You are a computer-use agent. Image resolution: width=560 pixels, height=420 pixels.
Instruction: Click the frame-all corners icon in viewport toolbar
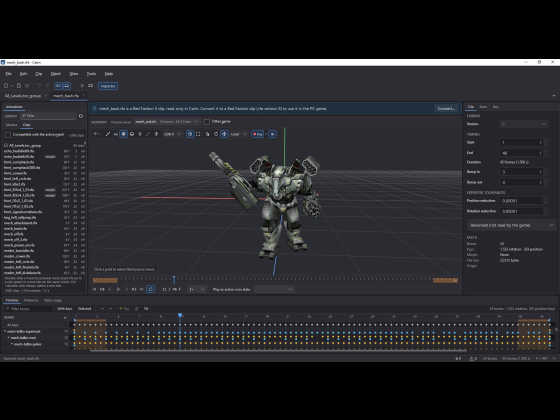[x=198, y=134]
